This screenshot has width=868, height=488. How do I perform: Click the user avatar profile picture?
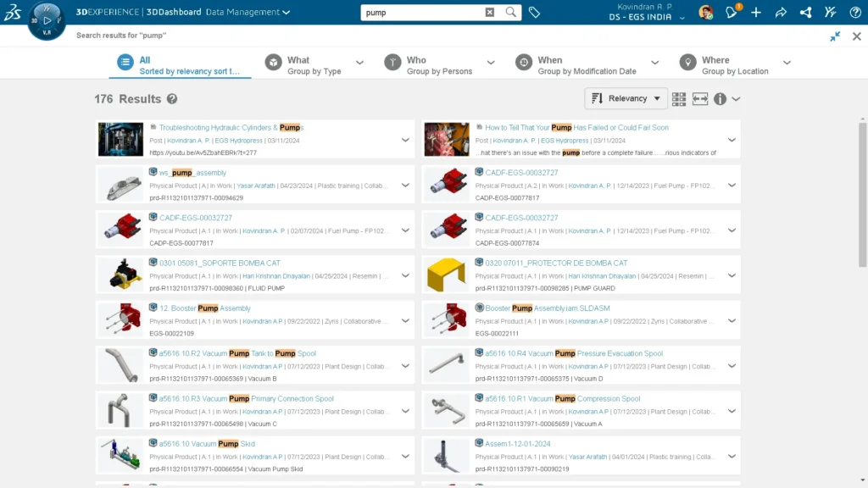tap(706, 13)
